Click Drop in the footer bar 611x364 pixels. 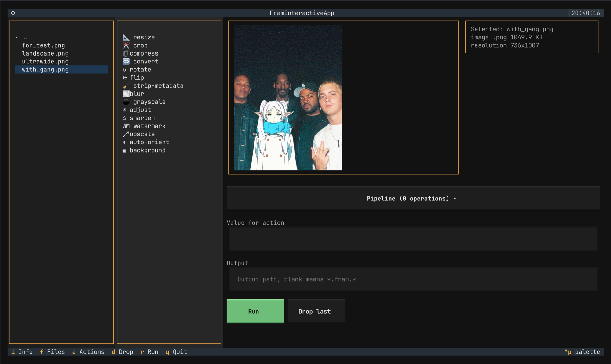coord(123,352)
